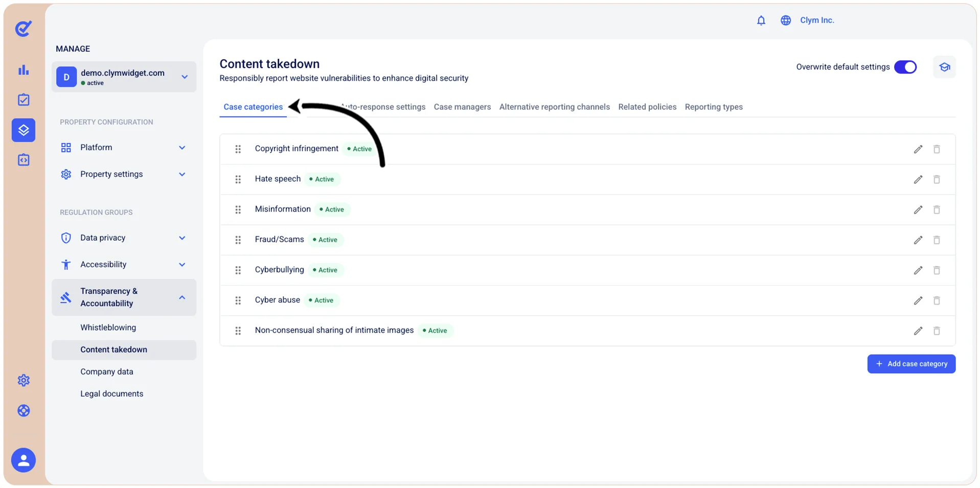
Task: Delete the Hate speech category
Action: (937, 179)
